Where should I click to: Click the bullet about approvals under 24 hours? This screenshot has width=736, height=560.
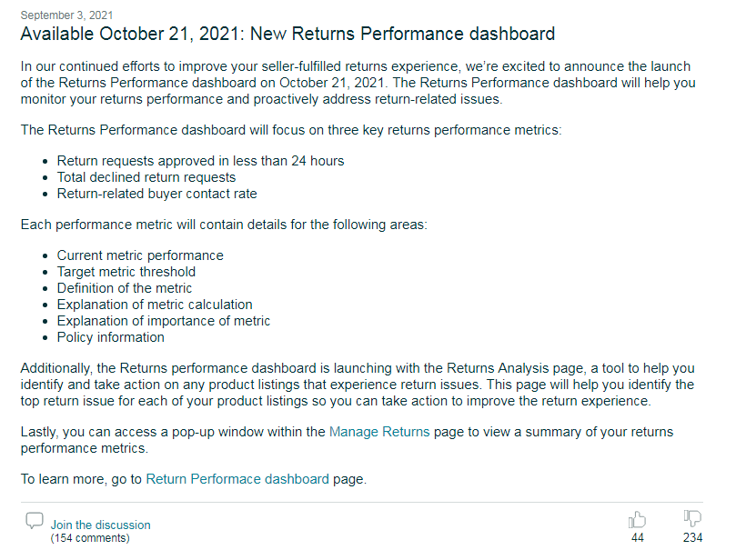coord(200,161)
